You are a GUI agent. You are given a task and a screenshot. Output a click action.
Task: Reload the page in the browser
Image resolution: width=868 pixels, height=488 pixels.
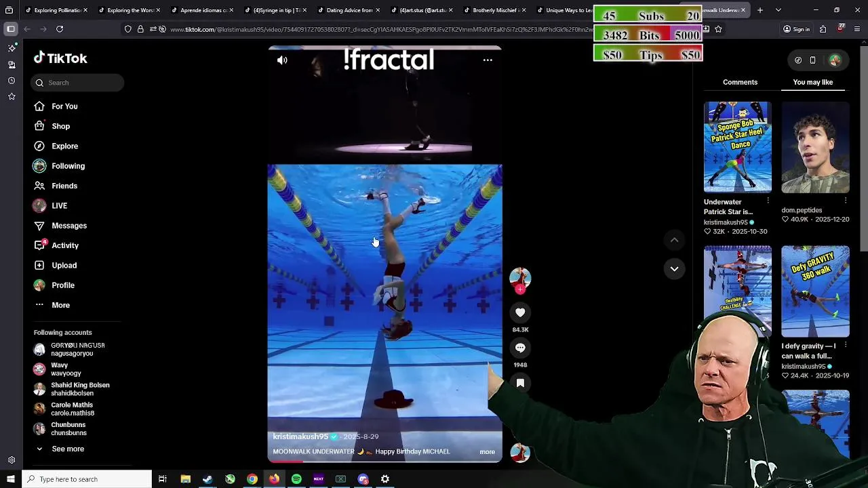click(x=60, y=29)
